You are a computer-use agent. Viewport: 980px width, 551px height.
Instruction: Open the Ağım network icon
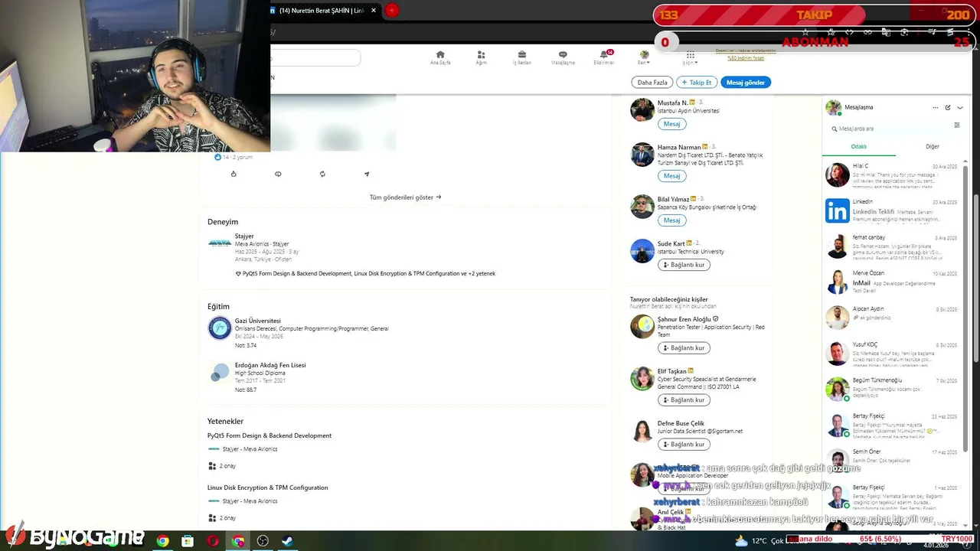click(x=482, y=58)
